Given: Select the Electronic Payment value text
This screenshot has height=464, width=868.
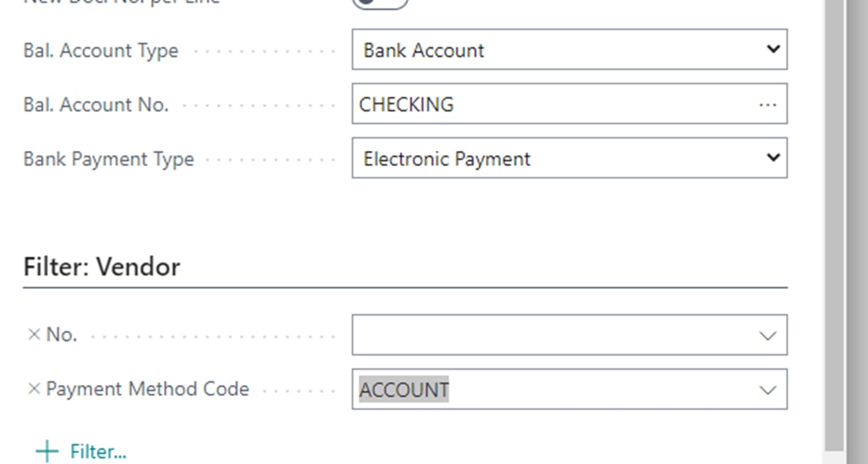Looking at the screenshot, I should tap(446, 158).
